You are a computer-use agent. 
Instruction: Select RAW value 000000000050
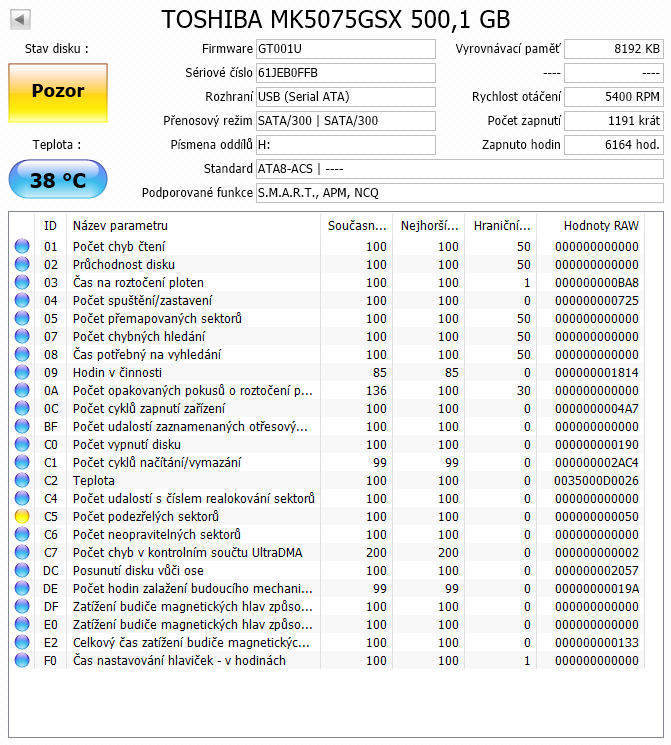click(x=597, y=516)
